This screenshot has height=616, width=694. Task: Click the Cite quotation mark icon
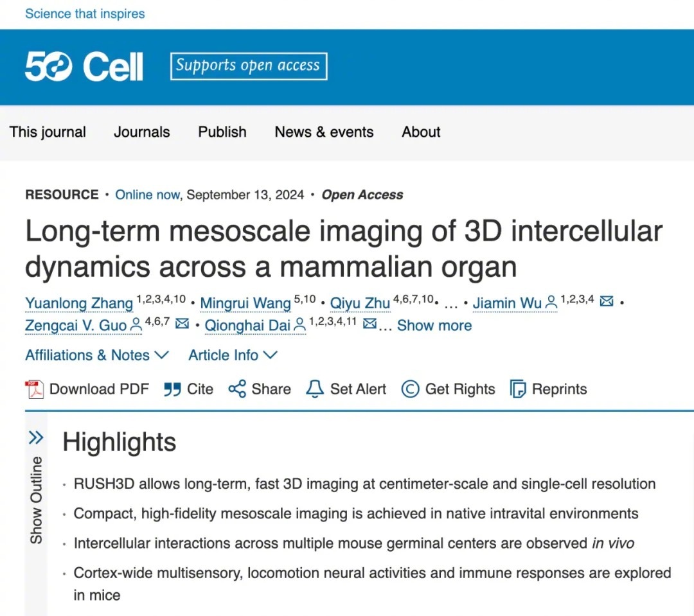tap(172, 389)
